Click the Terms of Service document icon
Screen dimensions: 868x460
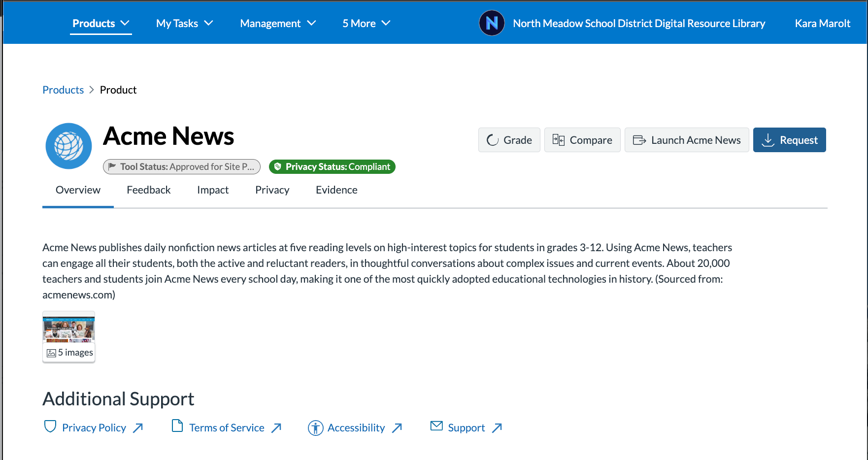(x=177, y=426)
